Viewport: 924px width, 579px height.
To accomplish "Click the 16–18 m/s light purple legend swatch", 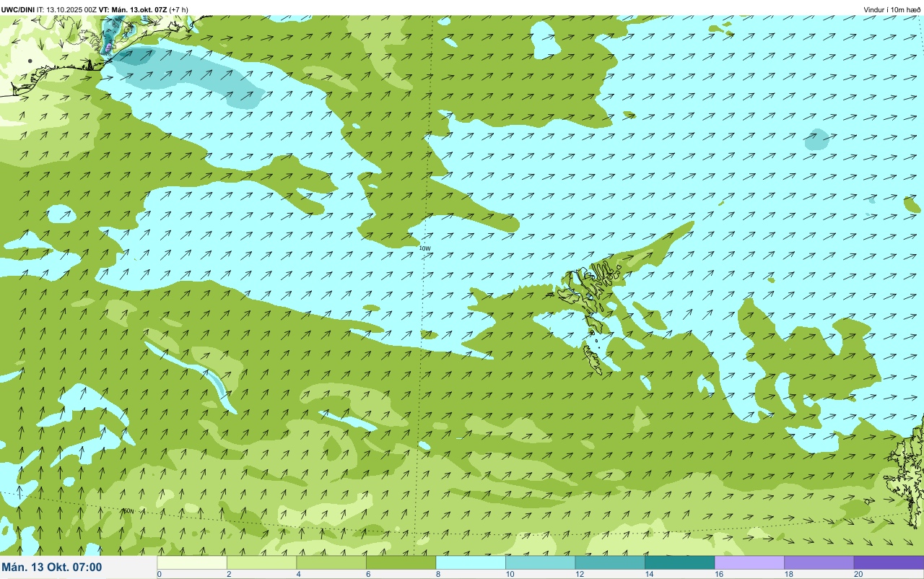I will coord(749,562).
